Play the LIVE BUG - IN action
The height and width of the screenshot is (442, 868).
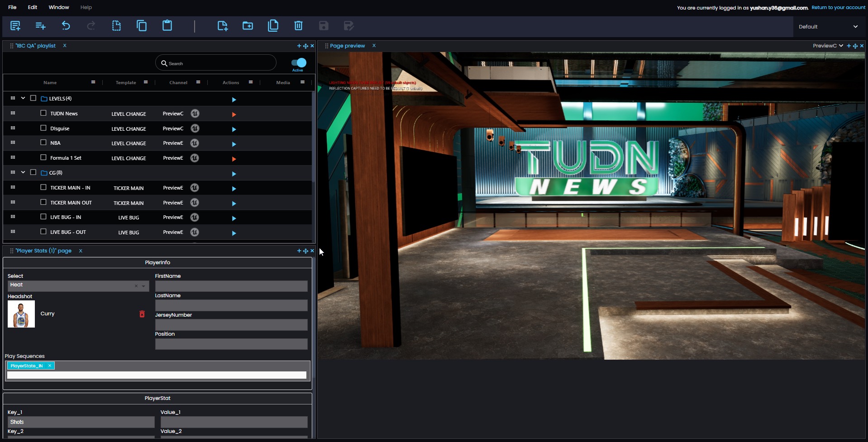(x=234, y=219)
